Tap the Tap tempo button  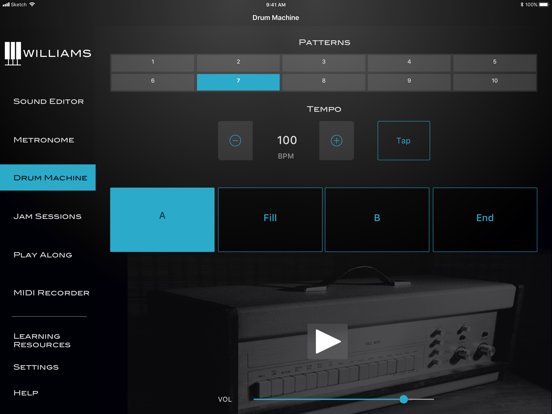click(403, 140)
